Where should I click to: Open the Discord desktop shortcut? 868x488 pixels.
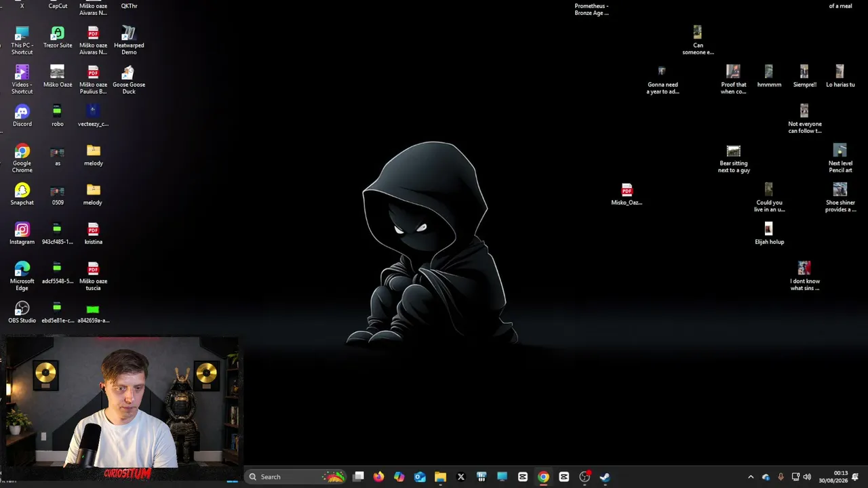22,116
